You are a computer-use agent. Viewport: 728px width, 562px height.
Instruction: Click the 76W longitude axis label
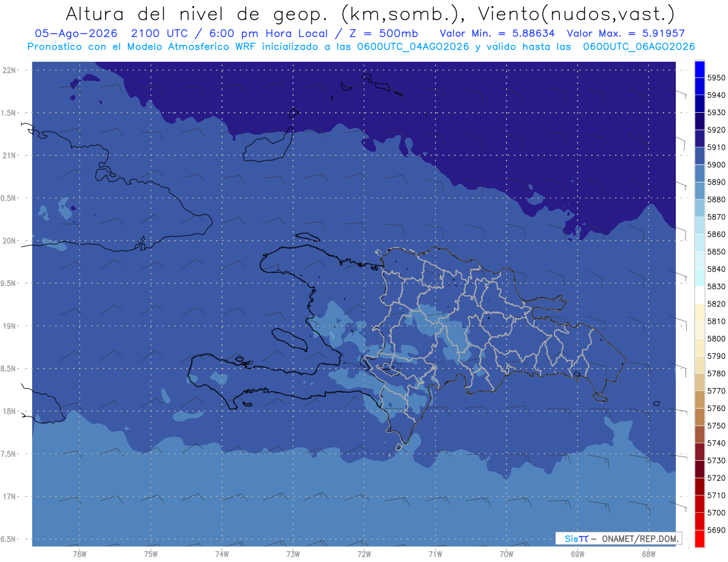tap(79, 554)
